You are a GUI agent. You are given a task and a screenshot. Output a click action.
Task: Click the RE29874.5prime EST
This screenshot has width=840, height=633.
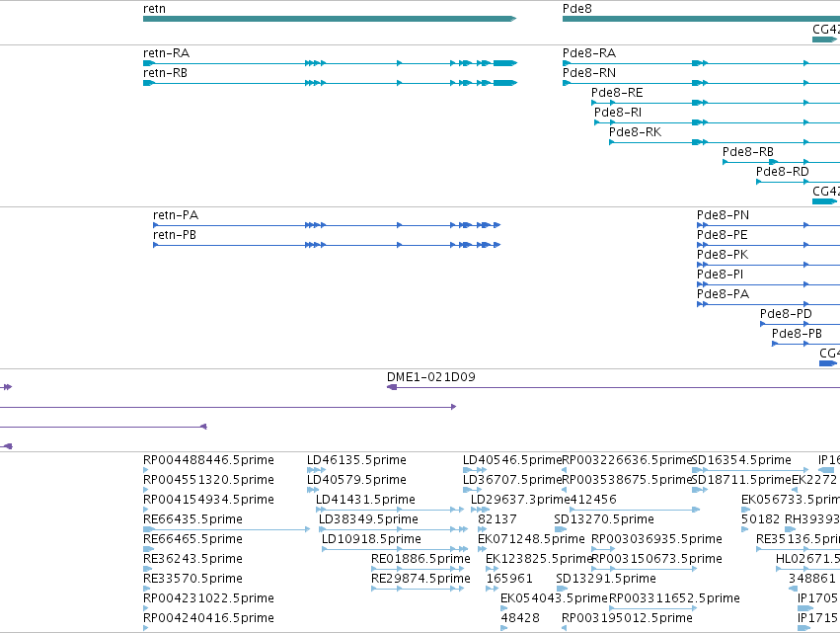click(x=418, y=589)
